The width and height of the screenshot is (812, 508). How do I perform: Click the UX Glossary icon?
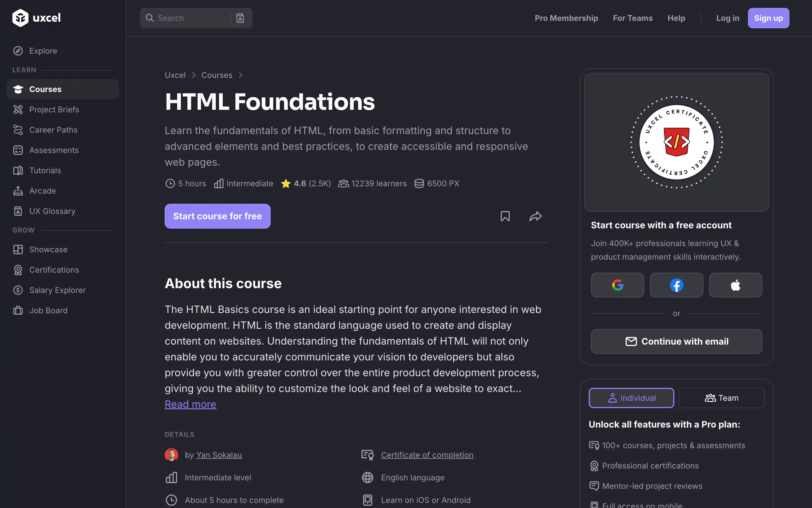pos(18,211)
